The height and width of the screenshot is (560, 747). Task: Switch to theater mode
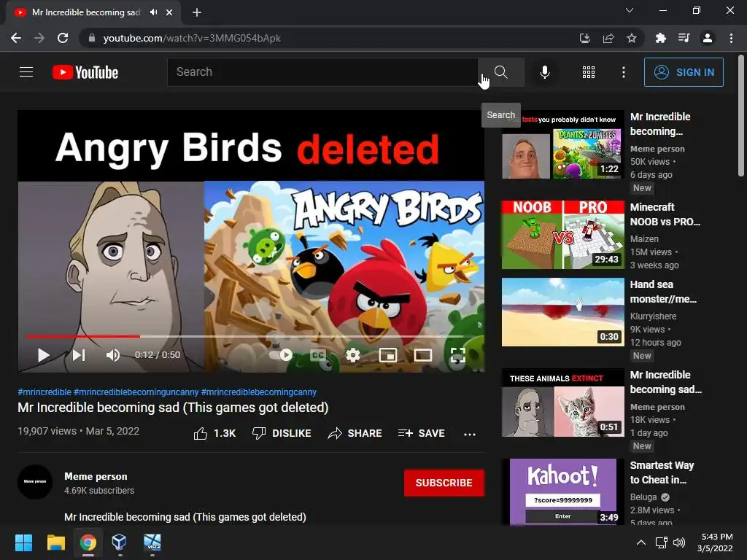coord(423,355)
